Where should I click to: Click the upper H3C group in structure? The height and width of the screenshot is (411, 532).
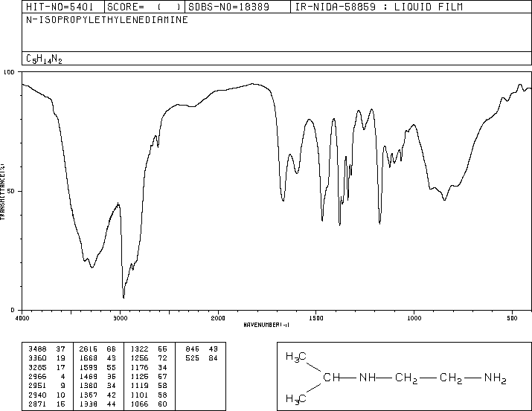coord(296,357)
